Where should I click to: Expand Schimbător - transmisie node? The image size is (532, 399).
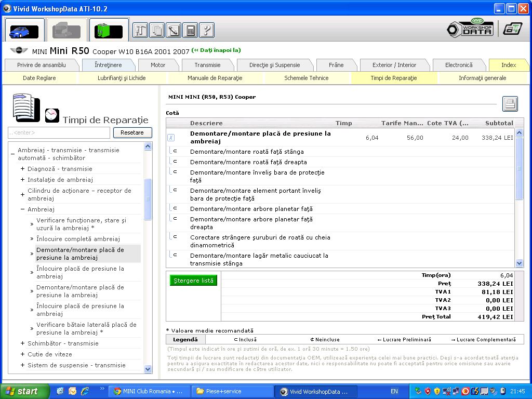22,343
